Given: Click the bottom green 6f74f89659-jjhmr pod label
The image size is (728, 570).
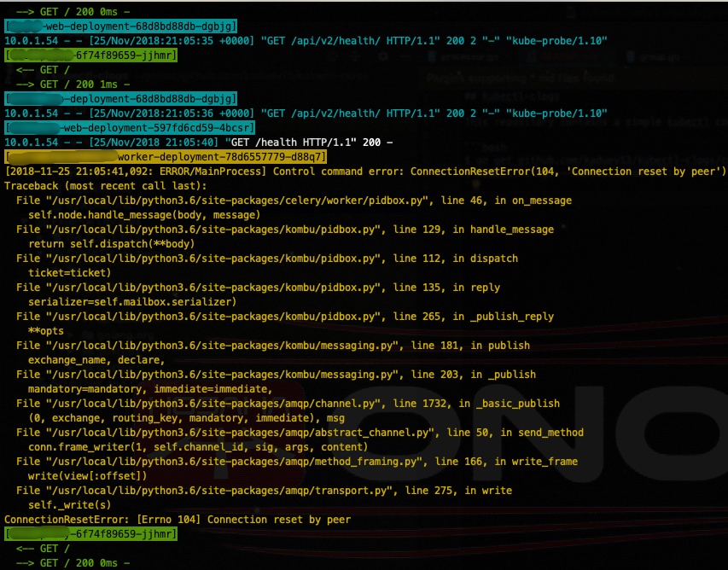Looking at the screenshot, I should coord(91,534).
